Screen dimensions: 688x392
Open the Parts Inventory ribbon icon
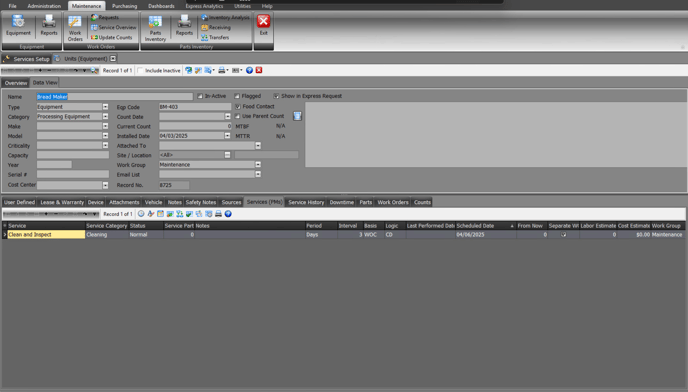155,28
